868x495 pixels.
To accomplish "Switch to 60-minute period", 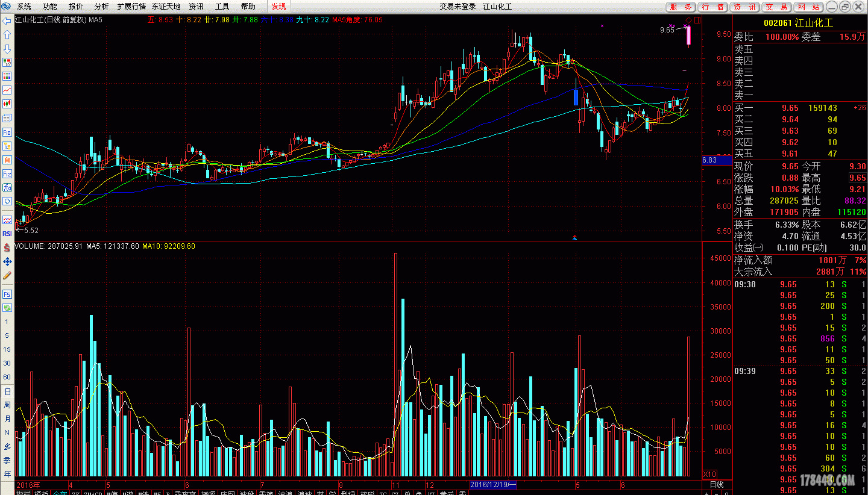I will tap(7, 378).
